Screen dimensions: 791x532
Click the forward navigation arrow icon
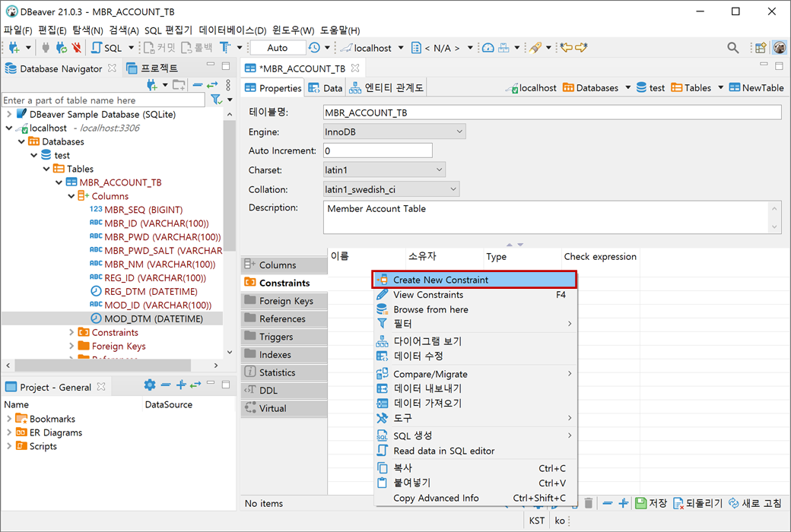coord(582,48)
